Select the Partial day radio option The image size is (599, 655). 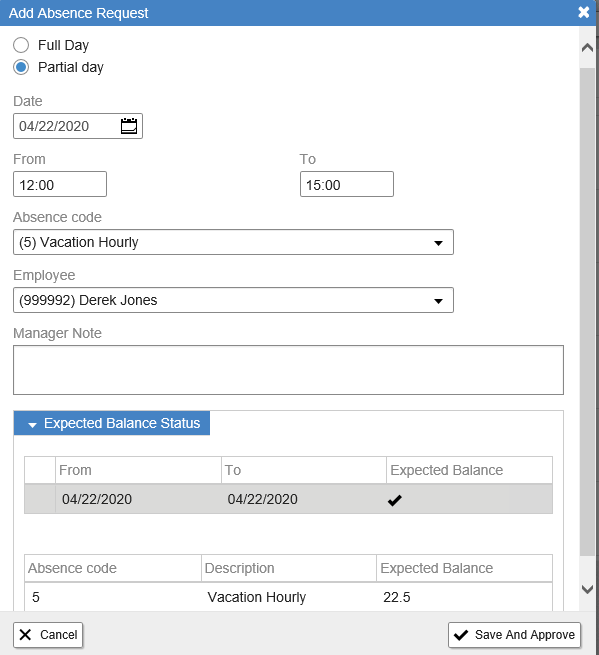(21, 67)
